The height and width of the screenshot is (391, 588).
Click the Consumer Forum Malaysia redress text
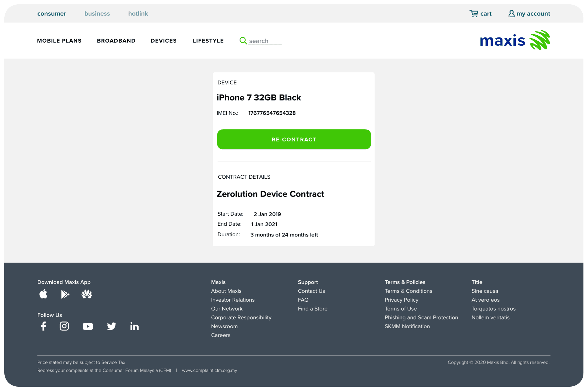[x=104, y=370]
